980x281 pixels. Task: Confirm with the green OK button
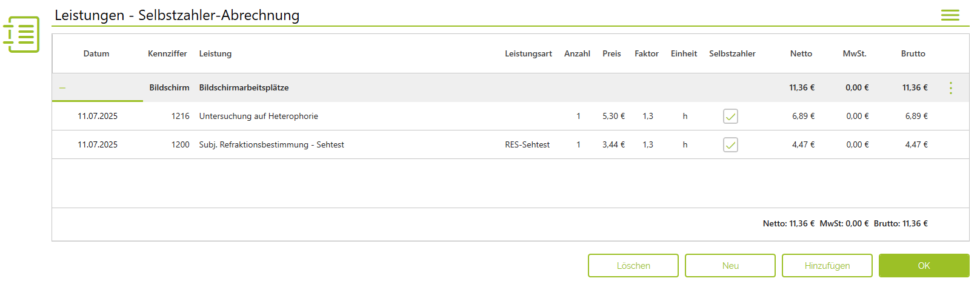coord(924,266)
